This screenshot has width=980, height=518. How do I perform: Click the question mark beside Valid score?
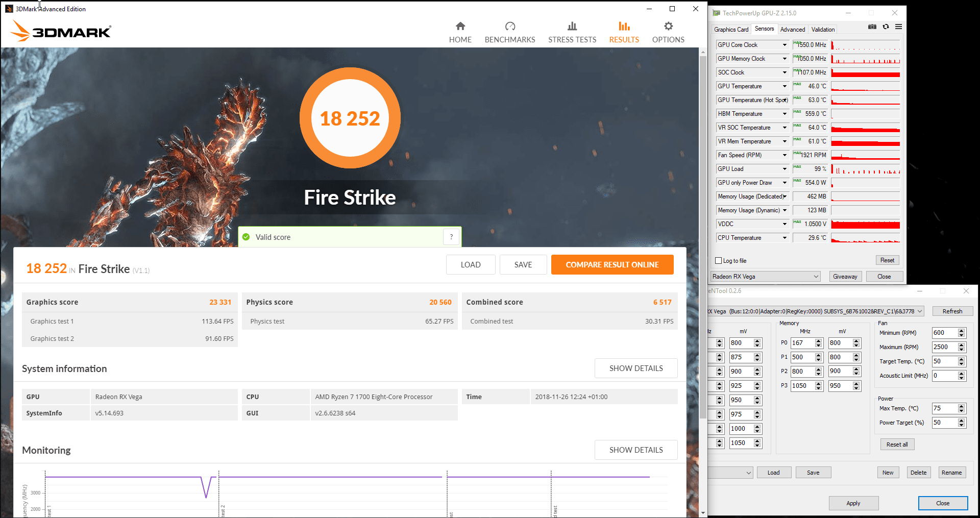[x=451, y=237]
